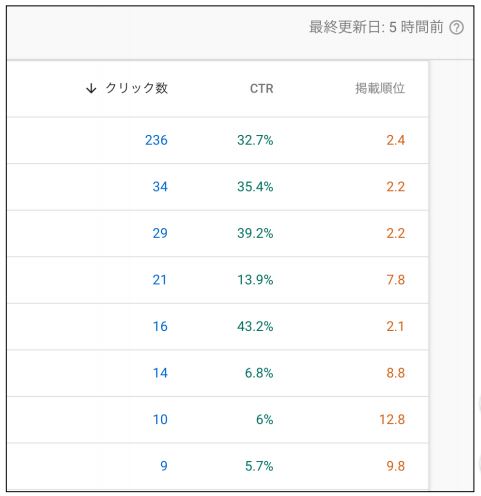The image size is (481, 496).
Task: Click the sort arrow next to クリック数
Action: (x=91, y=89)
